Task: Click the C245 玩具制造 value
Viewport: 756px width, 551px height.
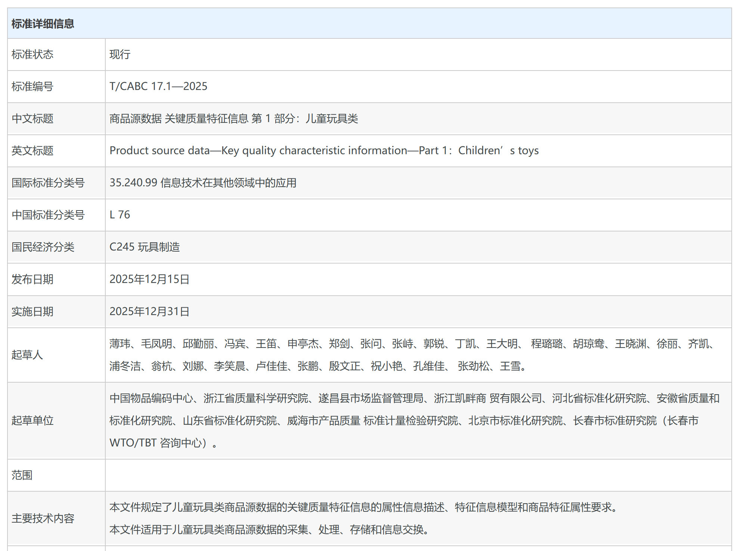Action: coord(145,247)
